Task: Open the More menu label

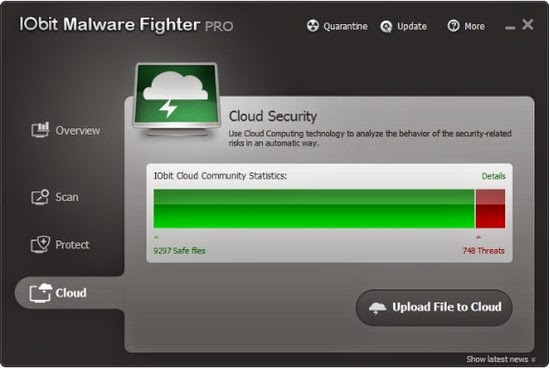Action: coord(474,26)
